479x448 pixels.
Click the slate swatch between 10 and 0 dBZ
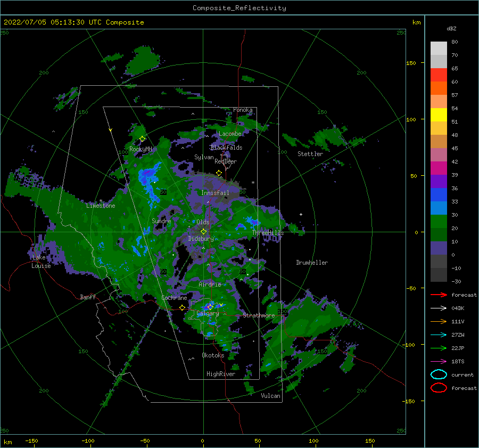pyautogui.click(x=439, y=248)
